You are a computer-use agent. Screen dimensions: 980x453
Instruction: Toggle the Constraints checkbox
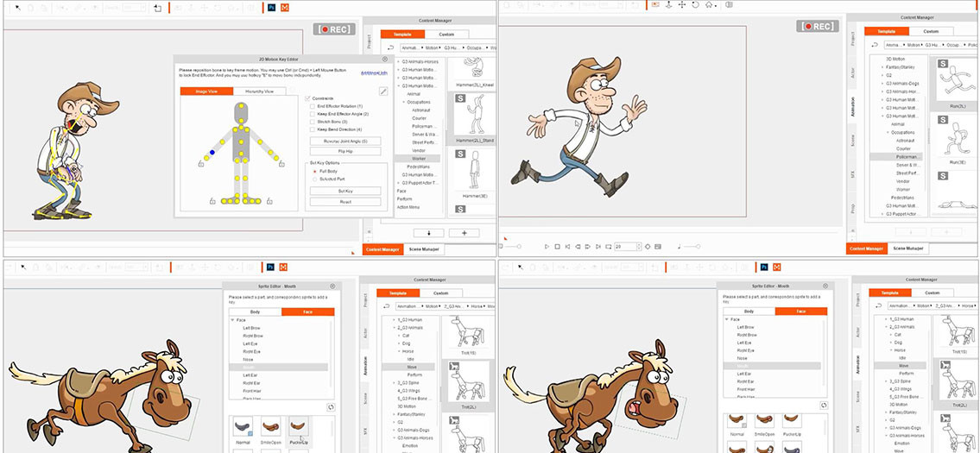[x=307, y=98]
